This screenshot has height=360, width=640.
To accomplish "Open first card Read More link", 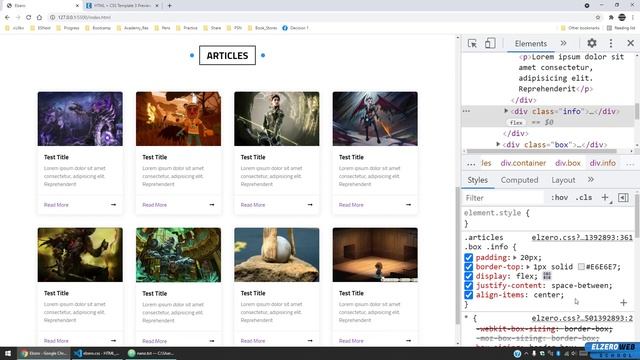I will click(56, 205).
